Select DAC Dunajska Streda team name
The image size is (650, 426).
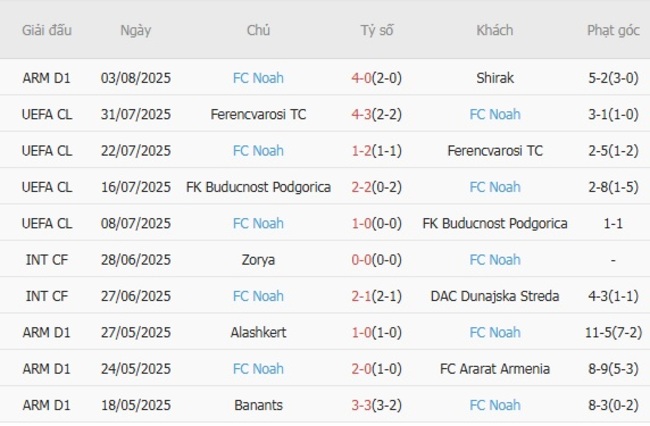pyautogui.click(x=495, y=296)
